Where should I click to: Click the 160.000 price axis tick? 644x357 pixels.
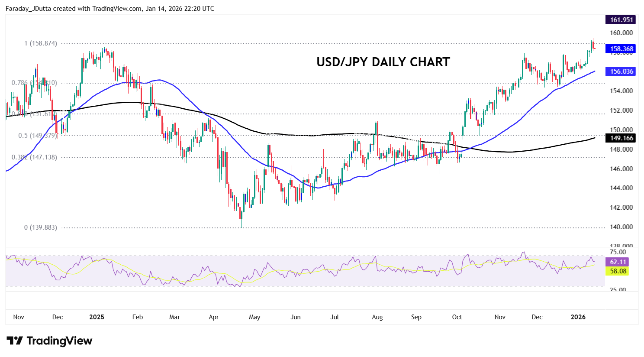click(x=621, y=33)
